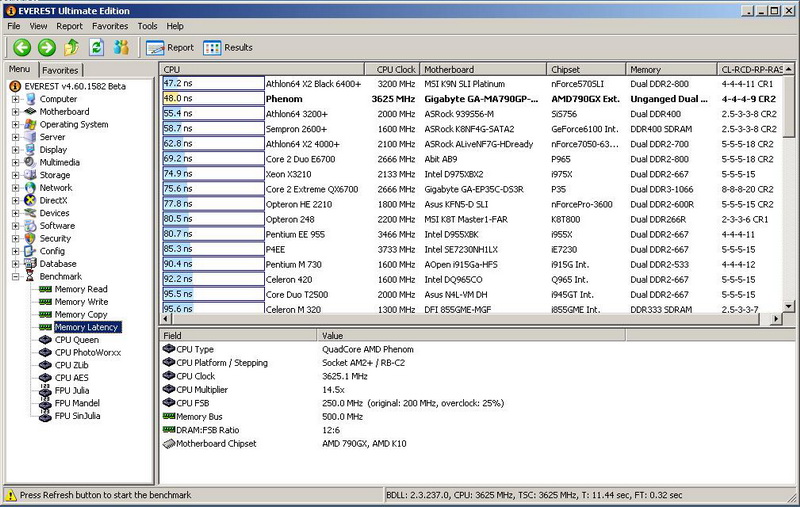This screenshot has width=800, height=507.
Task: Expand the Network tree node
Action: tap(15, 188)
